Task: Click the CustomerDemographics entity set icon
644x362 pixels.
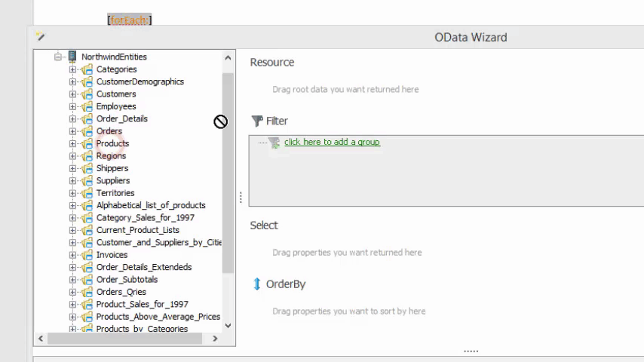Action: click(87, 81)
